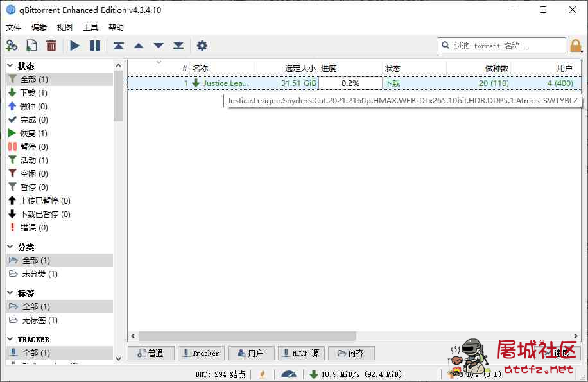Image resolution: width=588 pixels, height=382 pixels.
Task: Open the HTTP 源 tab
Action: (301, 353)
